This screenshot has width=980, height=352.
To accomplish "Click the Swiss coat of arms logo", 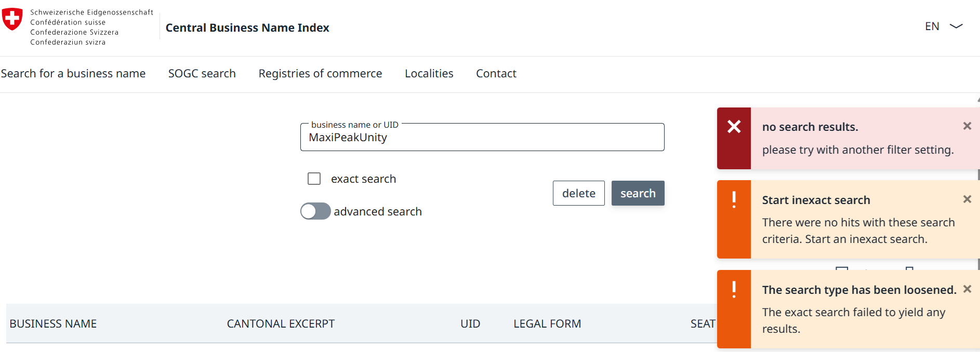I will pyautogui.click(x=12, y=19).
